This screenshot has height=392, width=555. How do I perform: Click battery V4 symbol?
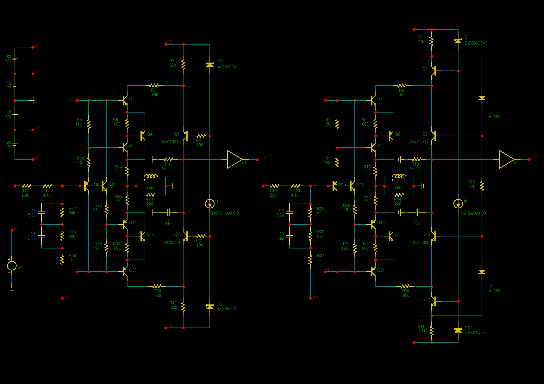click(15, 145)
